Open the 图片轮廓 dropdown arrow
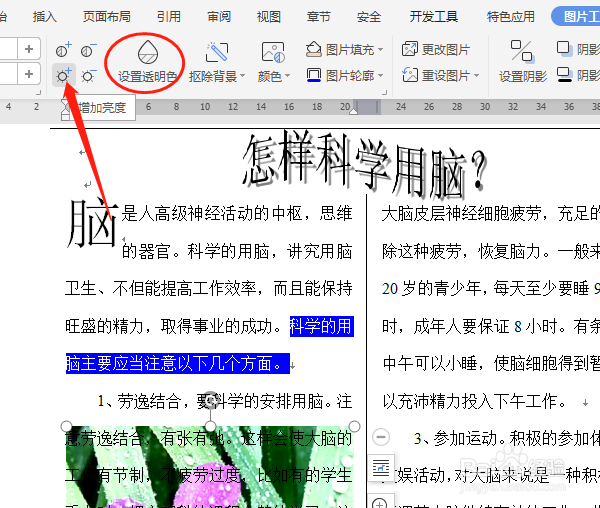The height and width of the screenshot is (508, 600). click(x=380, y=75)
